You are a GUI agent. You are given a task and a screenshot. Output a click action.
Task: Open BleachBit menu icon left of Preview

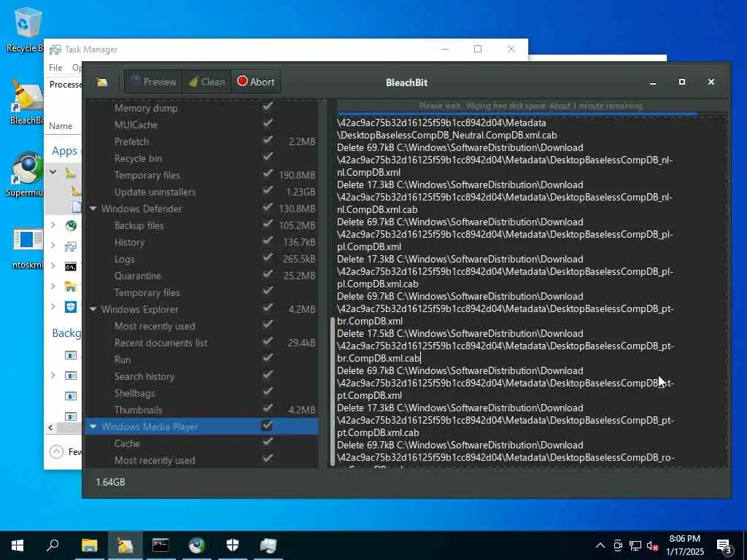pyautogui.click(x=102, y=82)
